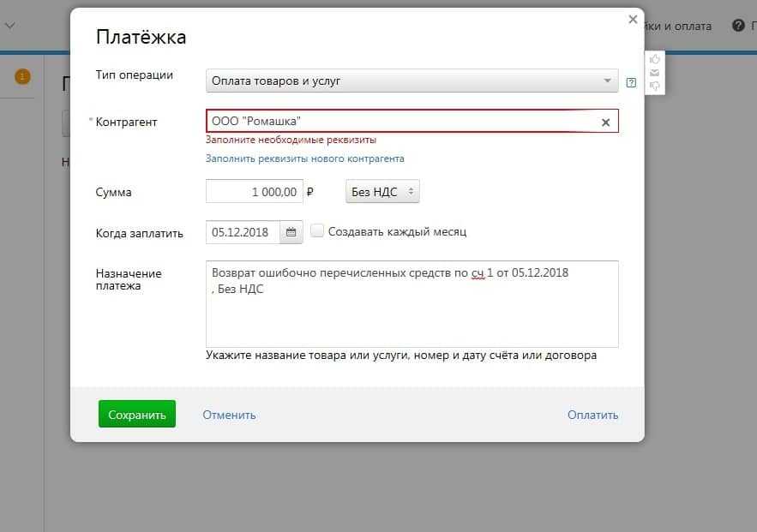Open the calendar date picker icon
This screenshot has height=532, width=757.
pyautogui.click(x=291, y=232)
